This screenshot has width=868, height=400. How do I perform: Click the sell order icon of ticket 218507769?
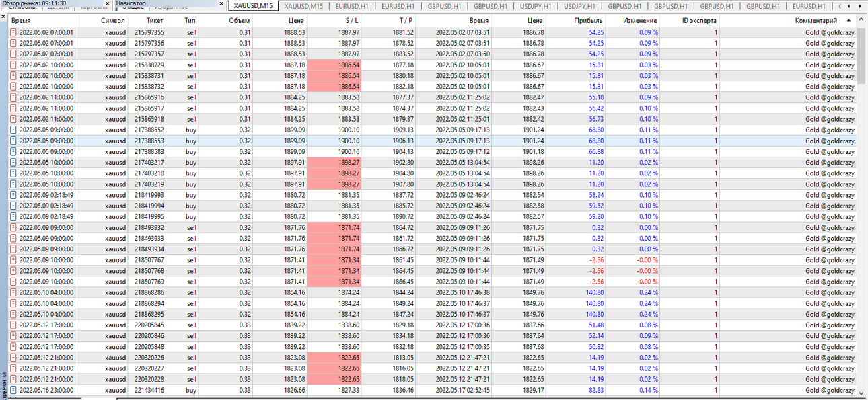click(13, 282)
